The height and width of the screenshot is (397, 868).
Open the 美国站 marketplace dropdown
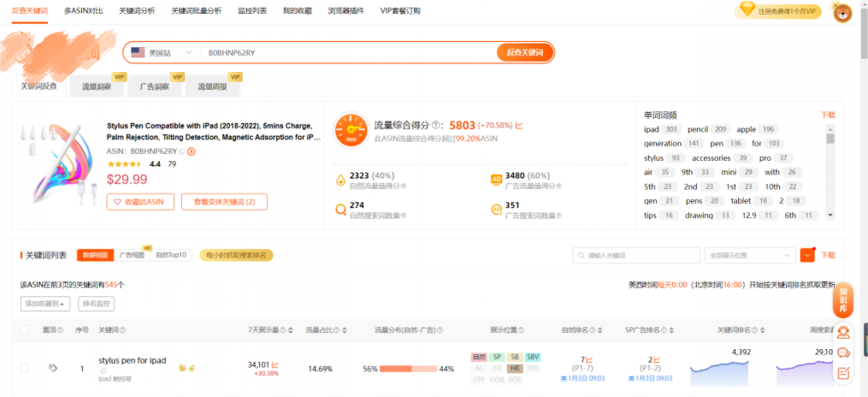[x=161, y=52]
